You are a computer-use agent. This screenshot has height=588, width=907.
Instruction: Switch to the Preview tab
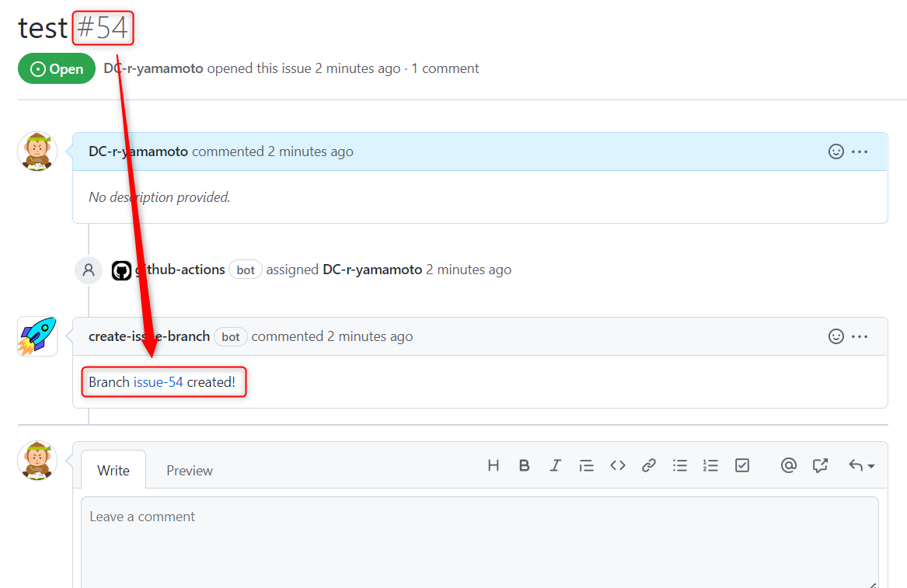(x=190, y=471)
